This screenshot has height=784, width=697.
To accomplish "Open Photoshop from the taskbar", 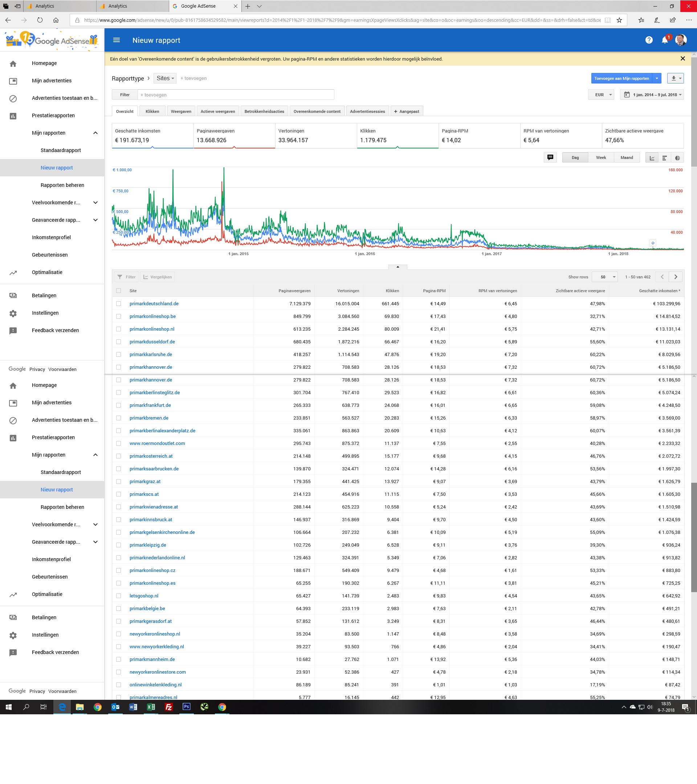I will tap(187, 707).
